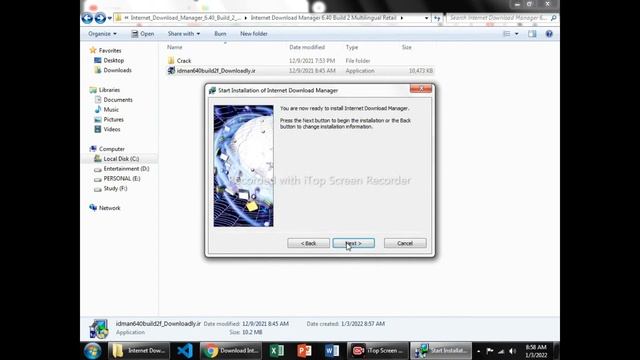This screenshot has width=640, height=360.
Task: Show hidden system tray icons
Action: 478,351
